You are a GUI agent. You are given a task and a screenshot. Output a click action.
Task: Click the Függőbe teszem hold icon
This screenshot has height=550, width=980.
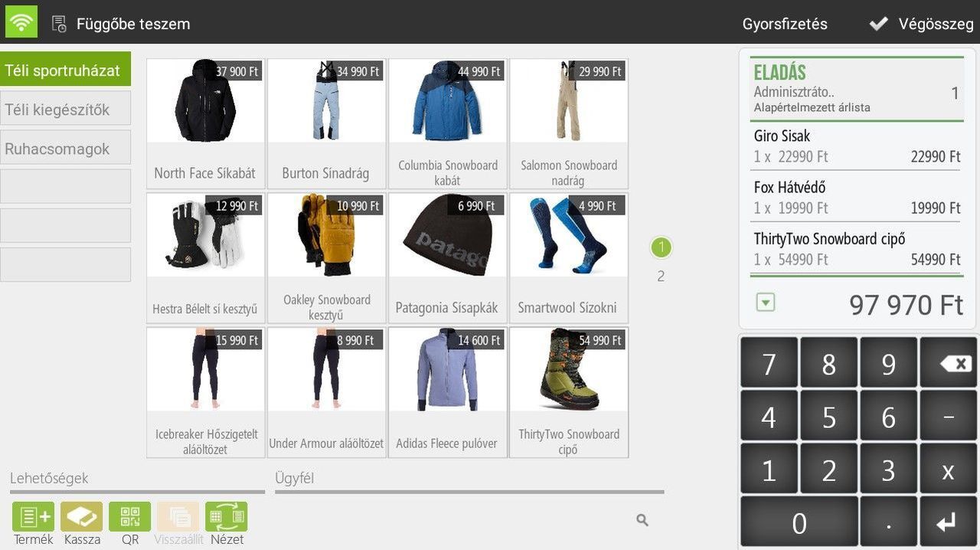click(60, 24)
